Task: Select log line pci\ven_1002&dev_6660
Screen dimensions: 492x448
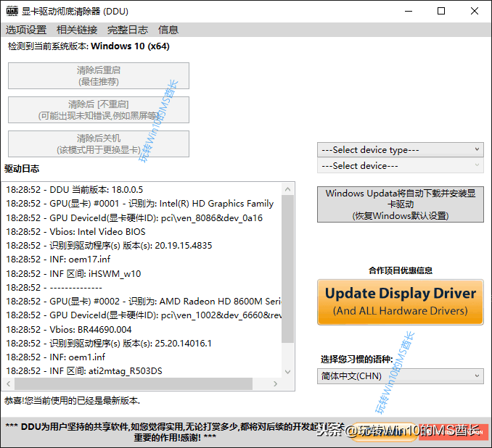Action: (x=144, y=315)
